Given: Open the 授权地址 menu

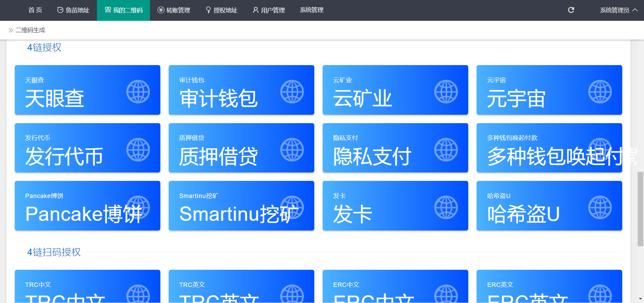Looking at the screenshot, I should [x=221, y=10].
